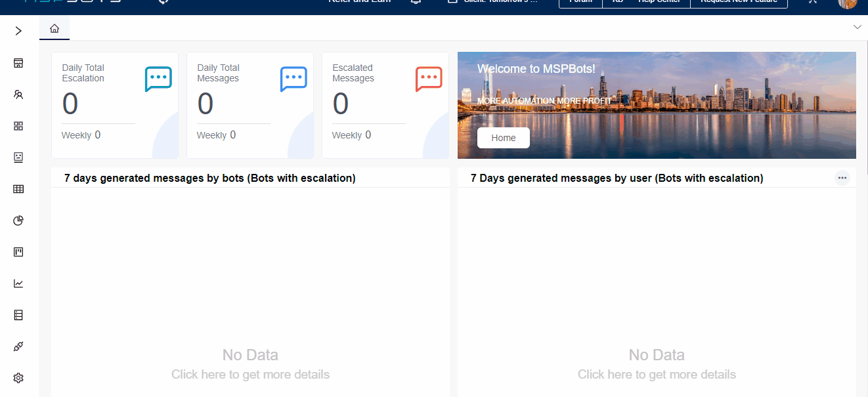Open the integrations plug icon in sidebar
The height and width of the screenshot is (397, 868).
[x=18, y=346]
